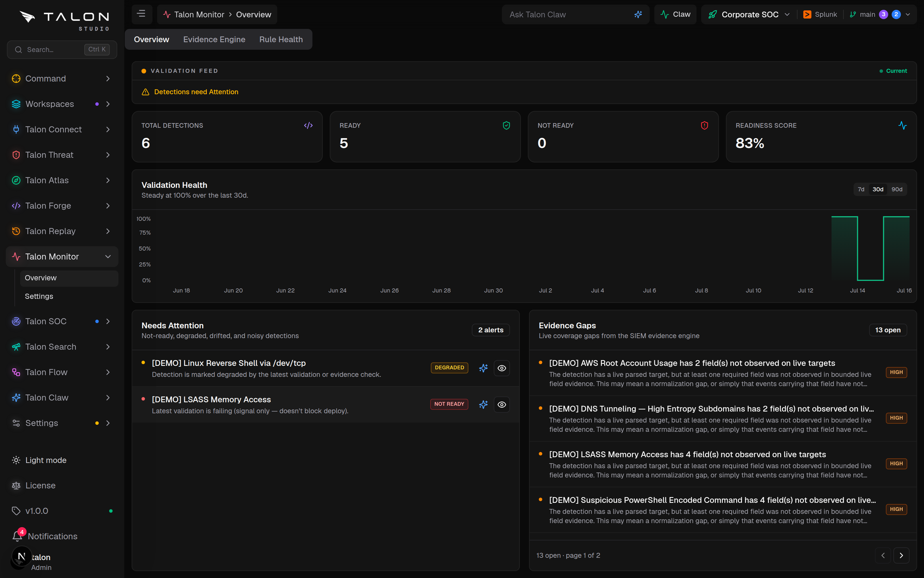Switch to the Evidence Engine tab

(214, 39)
